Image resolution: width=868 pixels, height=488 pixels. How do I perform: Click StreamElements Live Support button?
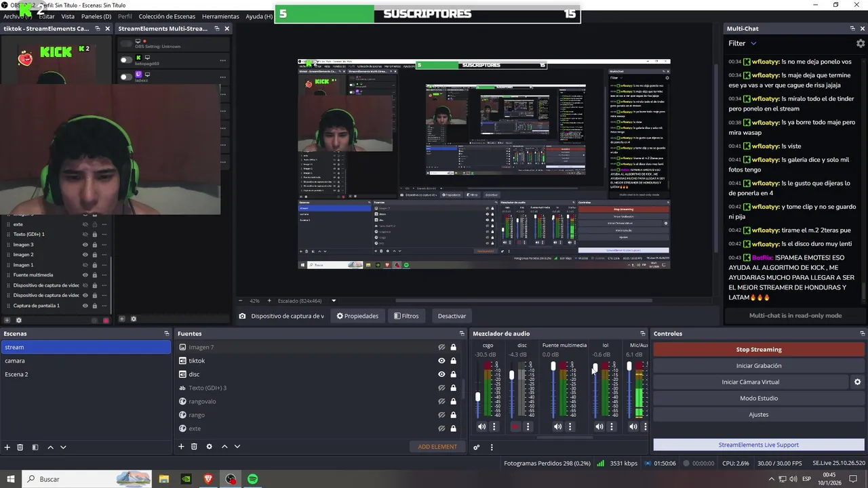(x=759, y=445)
